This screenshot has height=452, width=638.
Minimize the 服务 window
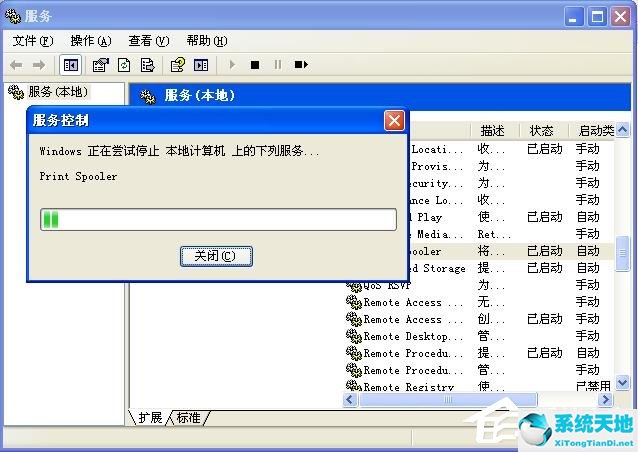(573, 17)
